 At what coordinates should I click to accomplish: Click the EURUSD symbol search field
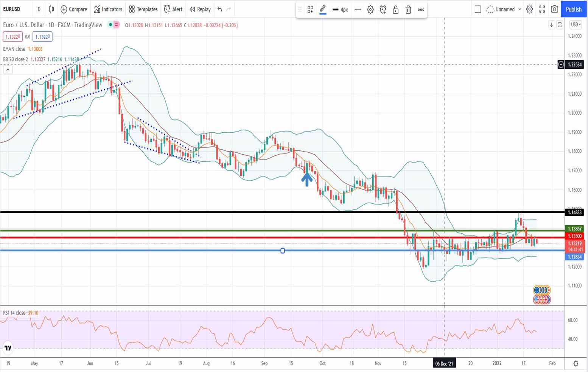coord(12,9)
